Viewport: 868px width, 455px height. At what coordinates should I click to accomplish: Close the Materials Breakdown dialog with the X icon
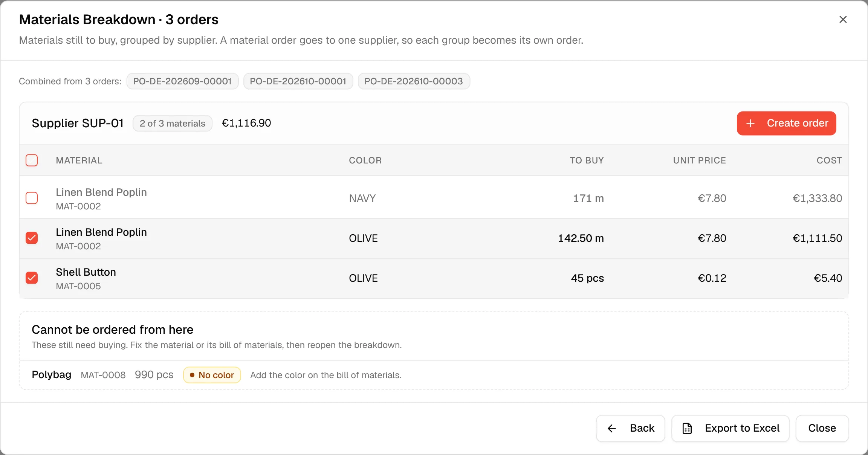(843, 20)
